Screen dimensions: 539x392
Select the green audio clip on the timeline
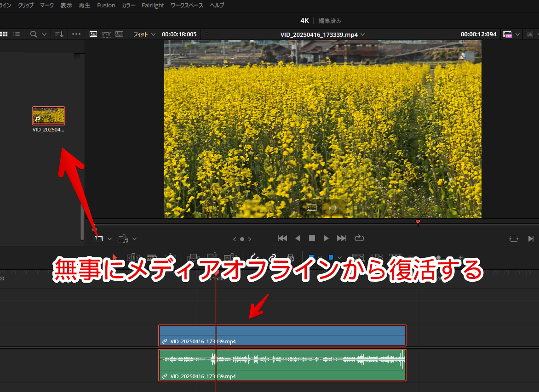pos(282,365)
